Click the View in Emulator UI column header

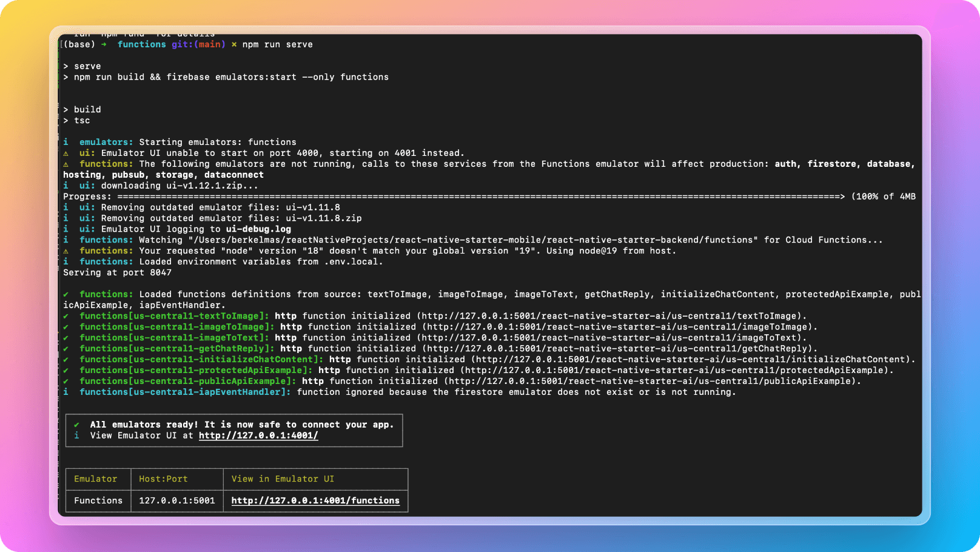click(283, 479)
